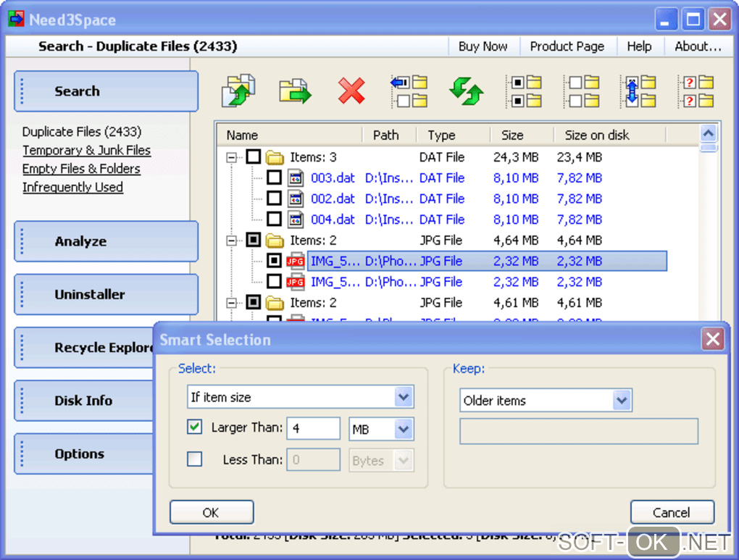
Task: Select the 004.dat file name
Action: pyautogui.click(x=333, y=220)
